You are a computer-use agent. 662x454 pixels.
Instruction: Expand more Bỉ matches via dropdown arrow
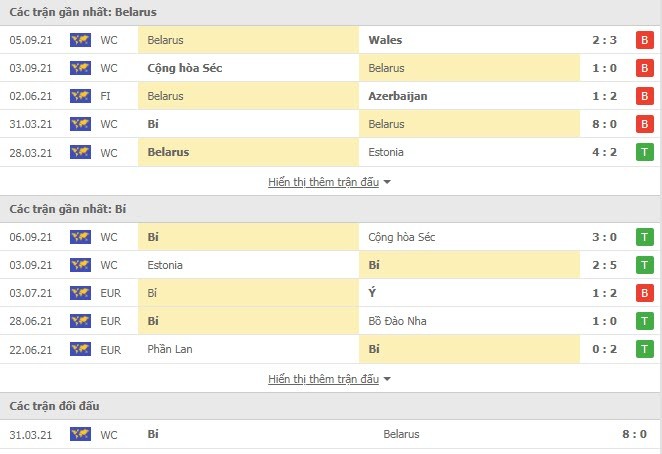coord(387,379)
